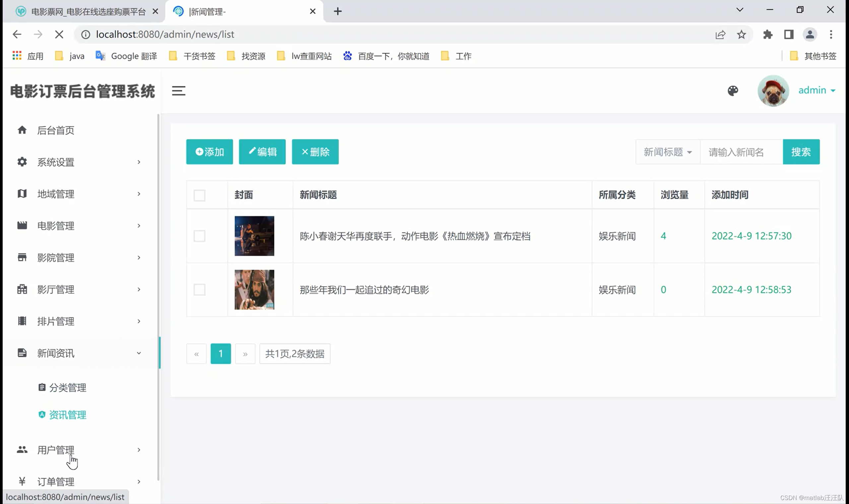Check the select-all checkbox in table header
This screenshot has height=504, width=849.
tap(199, 195)
